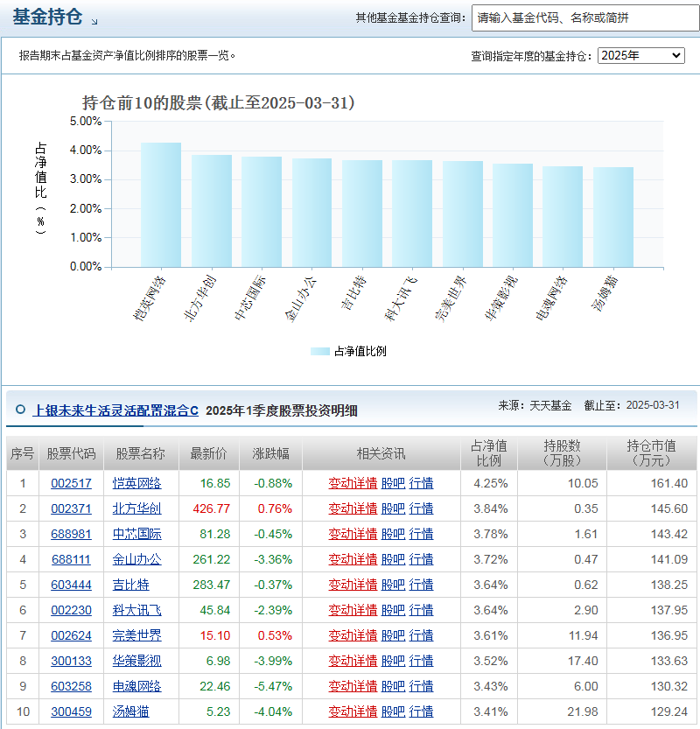Screen dimensions: 700x729
Task: Open 变动详情 for 金山办公 row
Action: tap(353, 559)
